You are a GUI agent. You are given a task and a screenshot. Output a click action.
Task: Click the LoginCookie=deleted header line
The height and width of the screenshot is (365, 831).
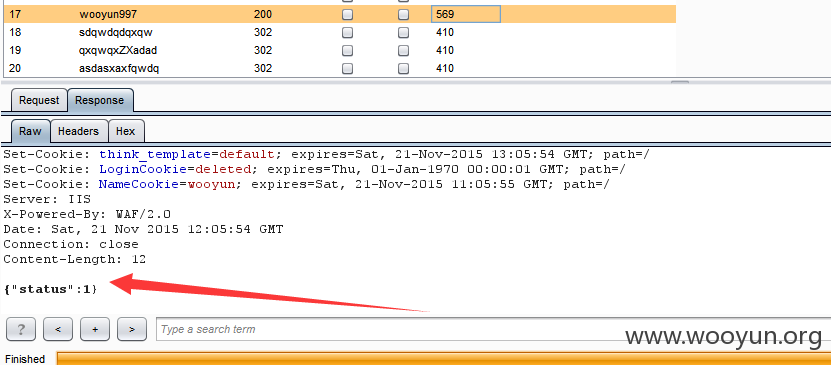(314, 170)
